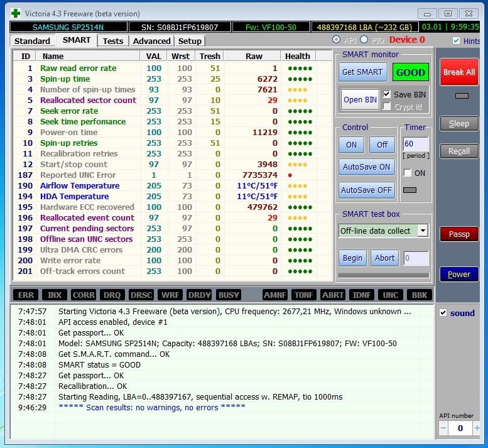Screen dimensions: 488x448
Task: Select the Current pending sectors row
Action: [x=173, y=229]
